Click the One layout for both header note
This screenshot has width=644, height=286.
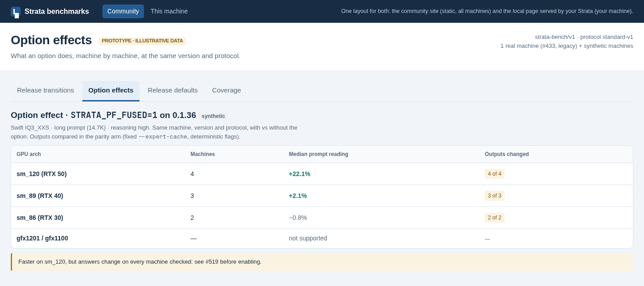[487, 11]
